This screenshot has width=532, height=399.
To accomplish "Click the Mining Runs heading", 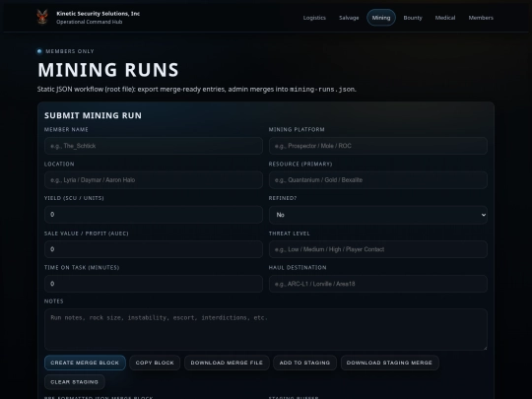I will [x=108, y=70].
